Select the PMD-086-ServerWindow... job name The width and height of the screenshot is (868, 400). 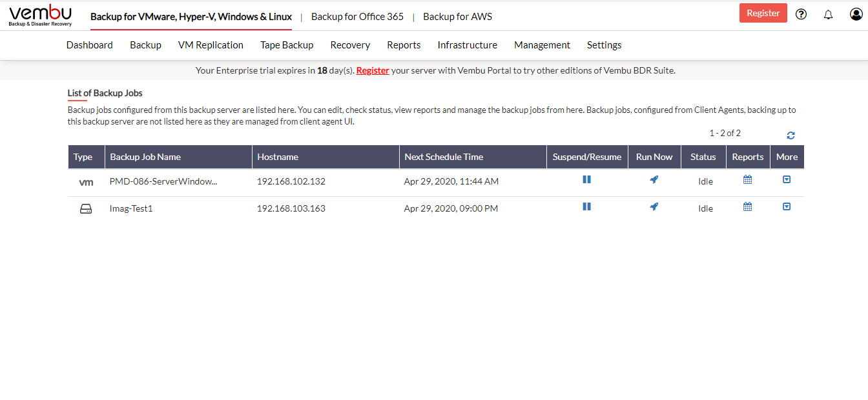(163, 182)
